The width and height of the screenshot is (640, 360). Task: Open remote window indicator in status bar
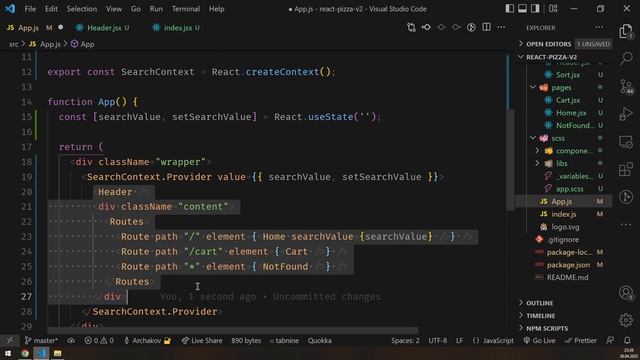point(9,340)
